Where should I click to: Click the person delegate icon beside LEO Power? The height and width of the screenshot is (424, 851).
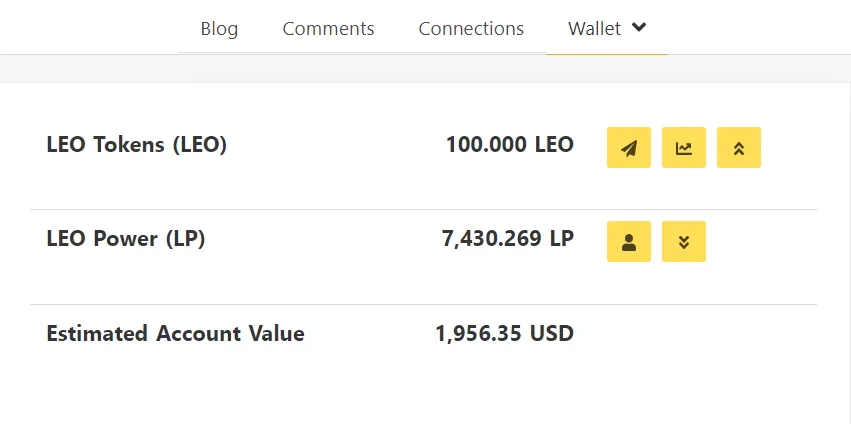click(x=628, y=242)
